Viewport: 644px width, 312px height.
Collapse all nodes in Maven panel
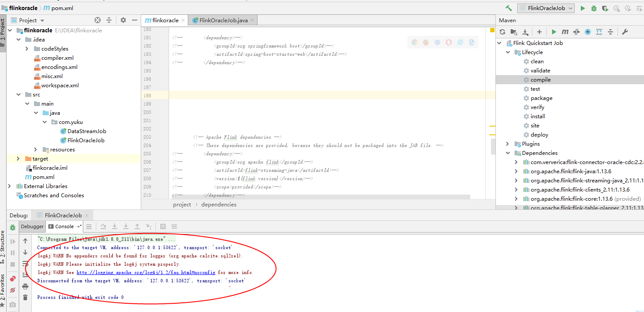[x=610, y=32]
